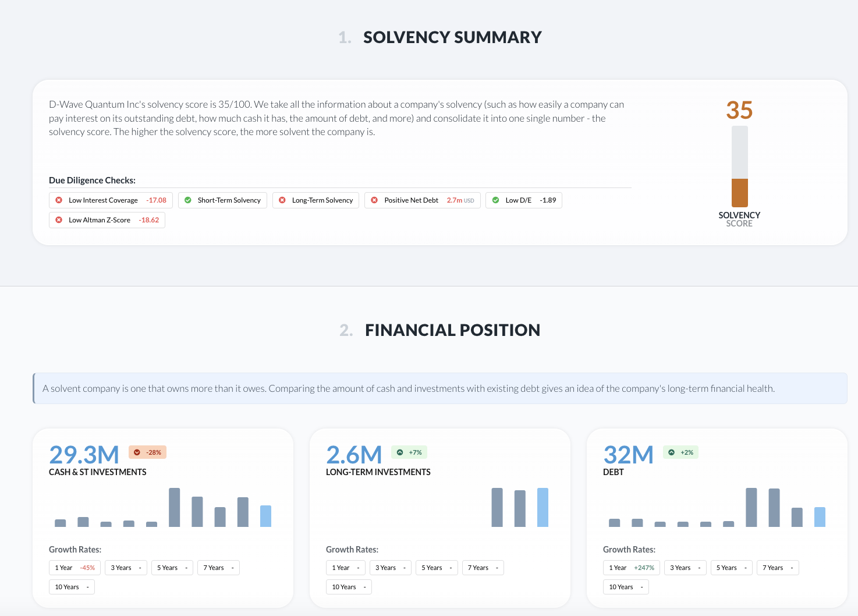Open the 10 Years growth rate for Debt
Screen dimensions: 858x616
625,586
